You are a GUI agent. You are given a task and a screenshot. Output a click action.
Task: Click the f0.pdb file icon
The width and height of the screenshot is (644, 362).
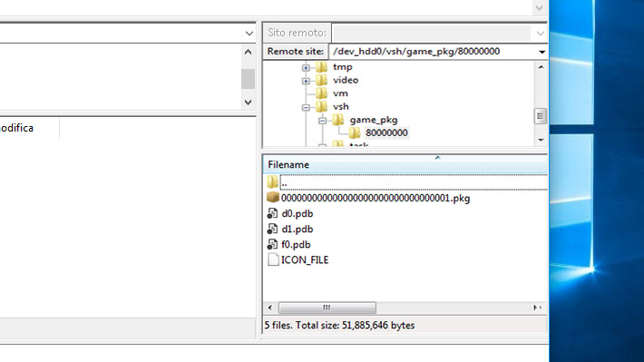272,244
